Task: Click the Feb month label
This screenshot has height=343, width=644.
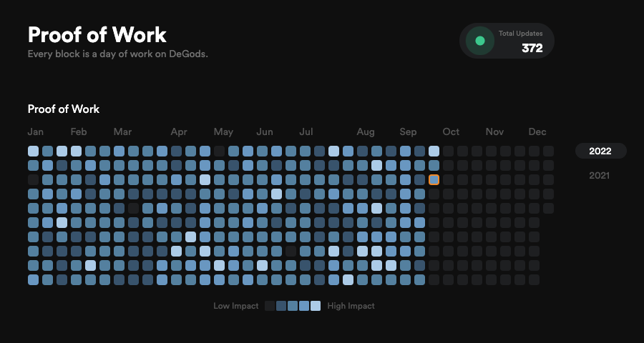Action: pyautogui.click(x=79, y=131)
